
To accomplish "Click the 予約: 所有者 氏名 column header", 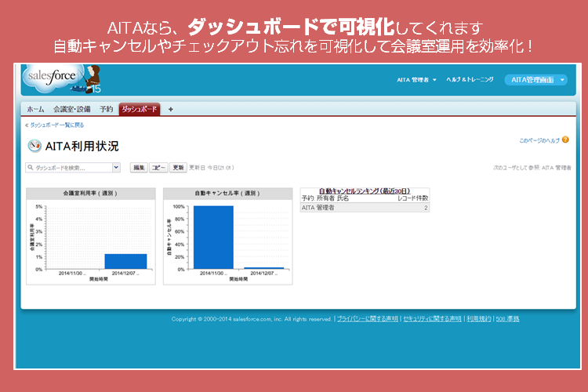I will point(325,198).
